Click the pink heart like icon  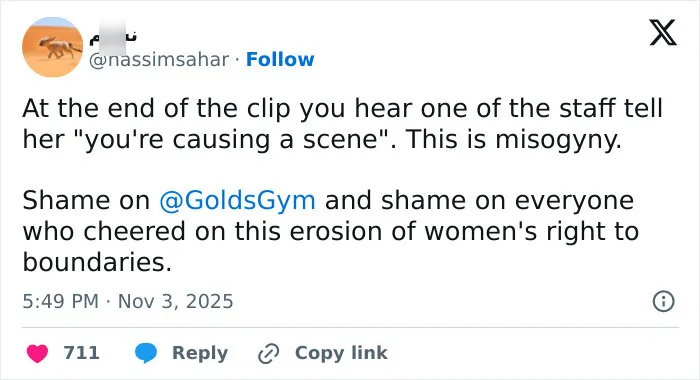point(37,353)
